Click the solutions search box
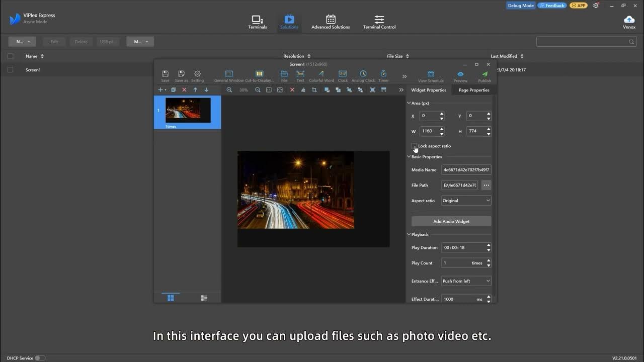Screen dimensions: 644x362 coord(586,42)
